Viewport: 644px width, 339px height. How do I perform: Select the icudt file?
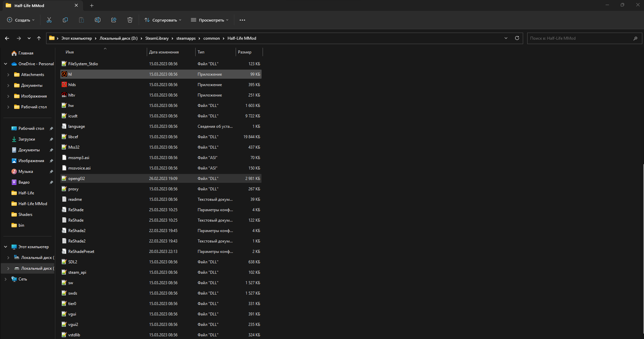pos(161,116)
